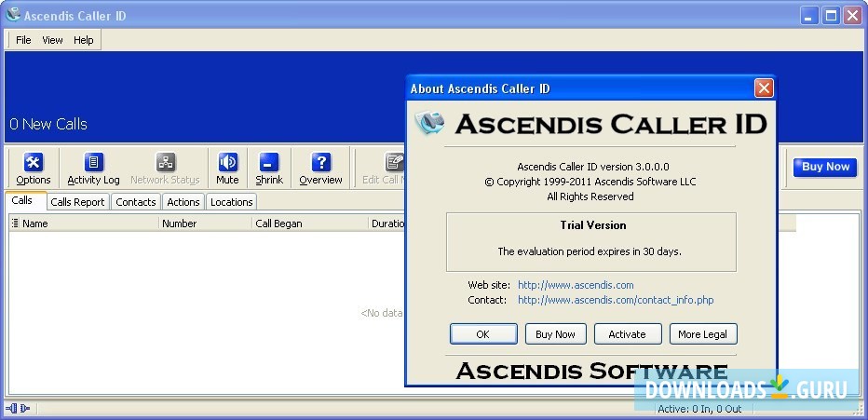The width and height of the screenshot is (868, 420).
Task: Click the 'Trial Version' heading
Action: click(x=593, y=225)
